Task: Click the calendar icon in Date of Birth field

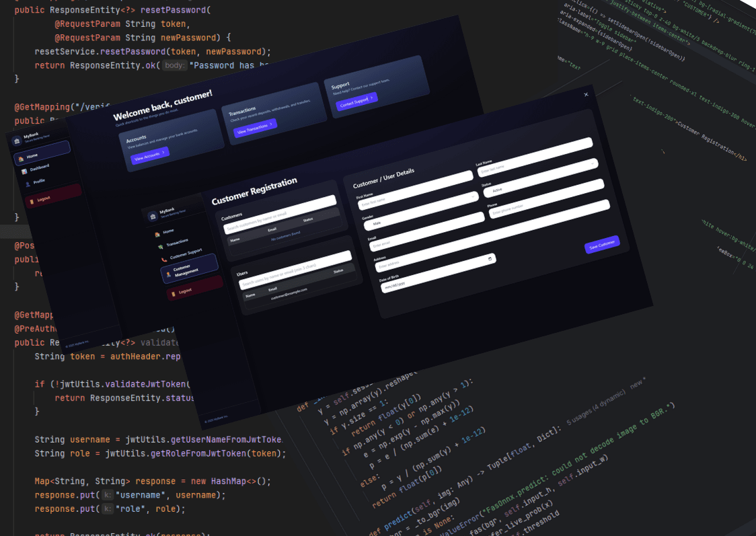Action: [490, 258]
